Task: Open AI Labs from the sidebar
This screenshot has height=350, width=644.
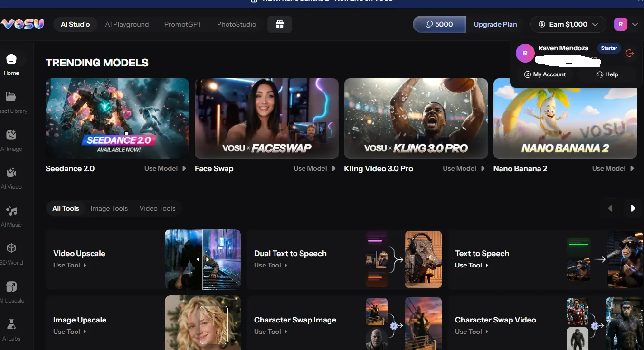Action: (x=11, y=330)
